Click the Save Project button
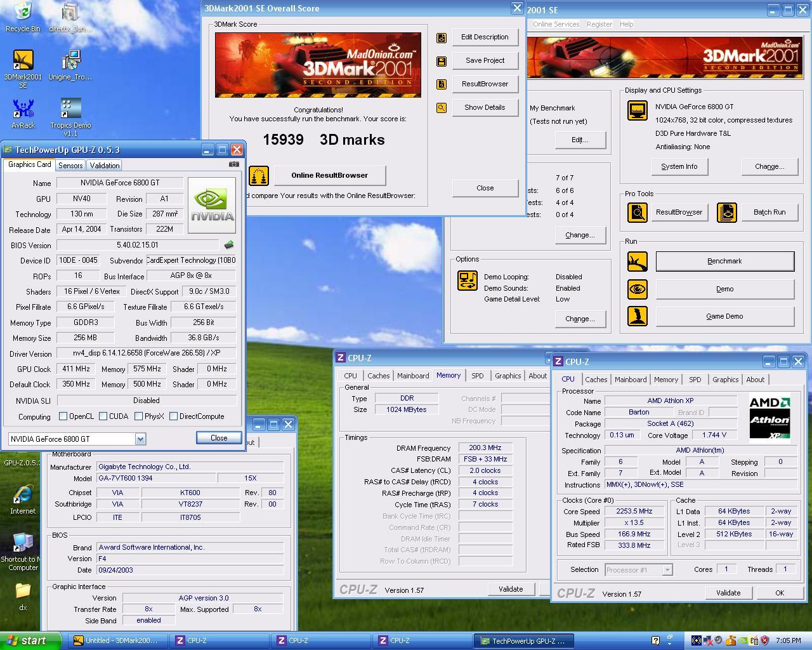This screenshot has width=812, height=650. [485, 61]
